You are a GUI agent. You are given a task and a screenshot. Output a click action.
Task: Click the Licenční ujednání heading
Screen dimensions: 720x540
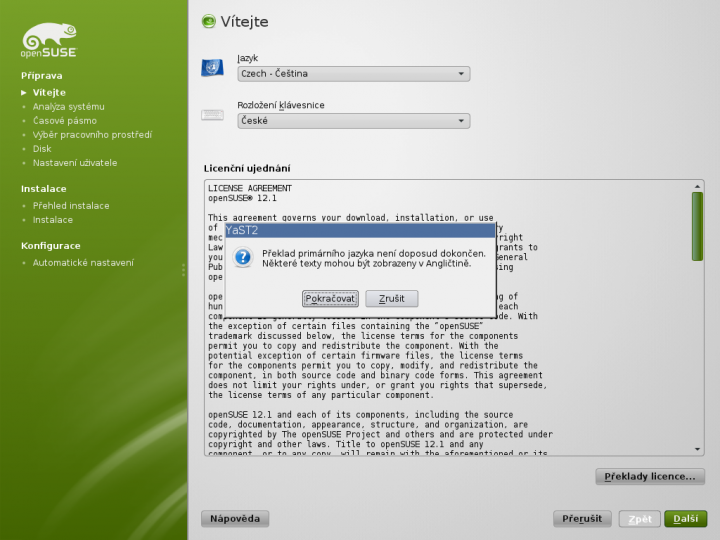pos(247,169)
